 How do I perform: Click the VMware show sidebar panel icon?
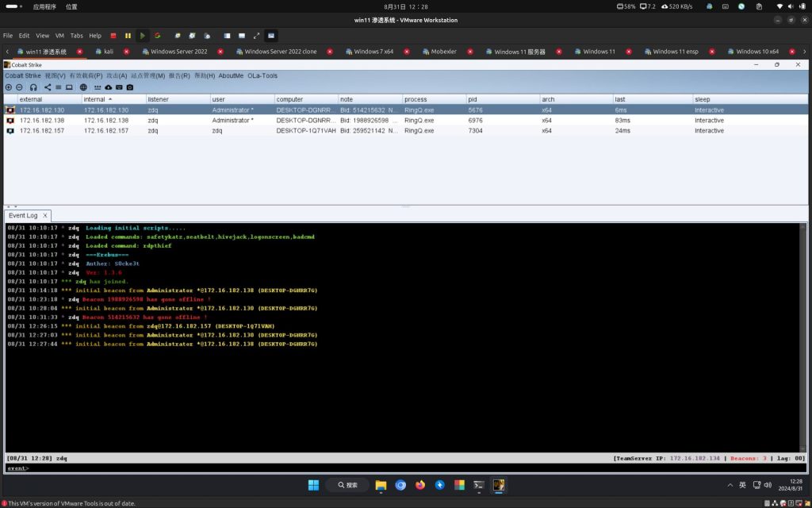[227, 36]
